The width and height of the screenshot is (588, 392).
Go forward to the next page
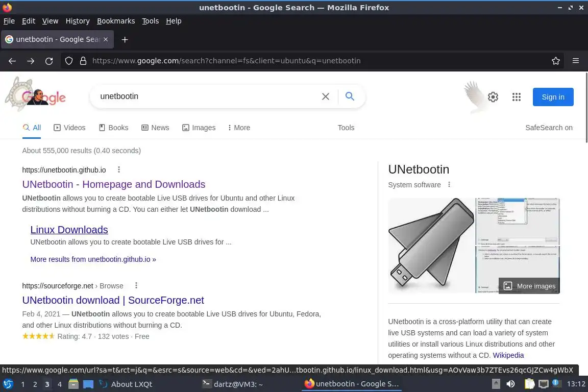click(x=31, y=61)
